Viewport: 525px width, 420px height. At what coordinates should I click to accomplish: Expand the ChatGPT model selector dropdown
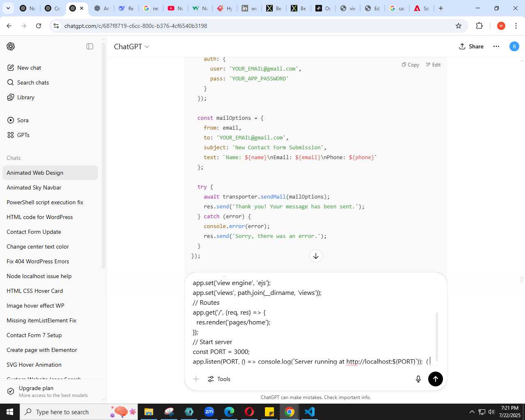[x=131, y=46]
